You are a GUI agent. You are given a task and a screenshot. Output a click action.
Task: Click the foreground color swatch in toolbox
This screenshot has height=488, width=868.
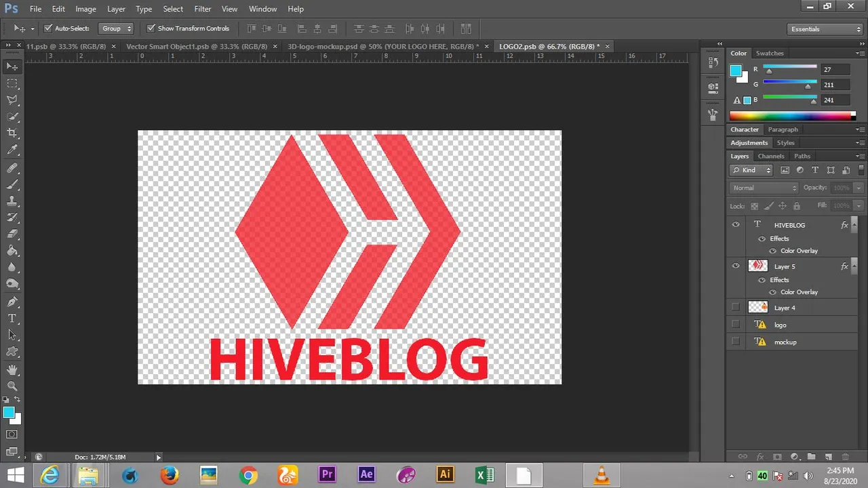pos(9,412)
